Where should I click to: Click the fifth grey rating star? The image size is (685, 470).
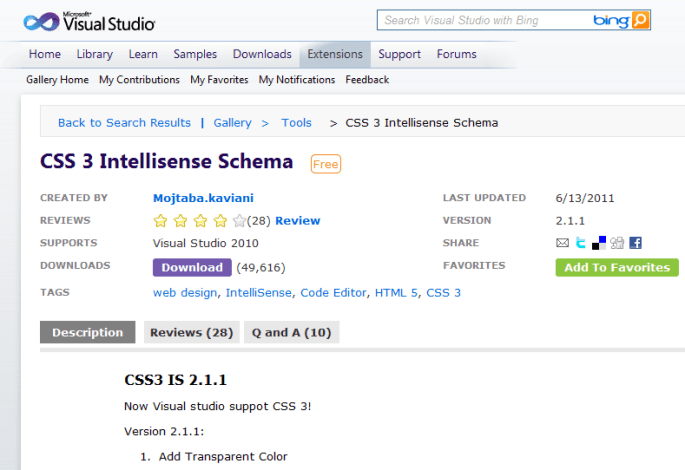click(x=239, y=221)
